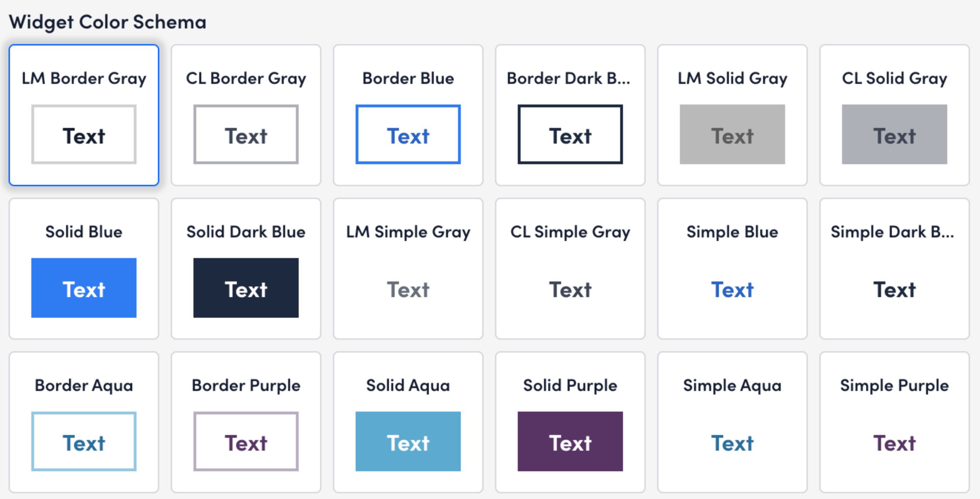
Task: Select the Border Blue color schema
Action: coord(408,115)
